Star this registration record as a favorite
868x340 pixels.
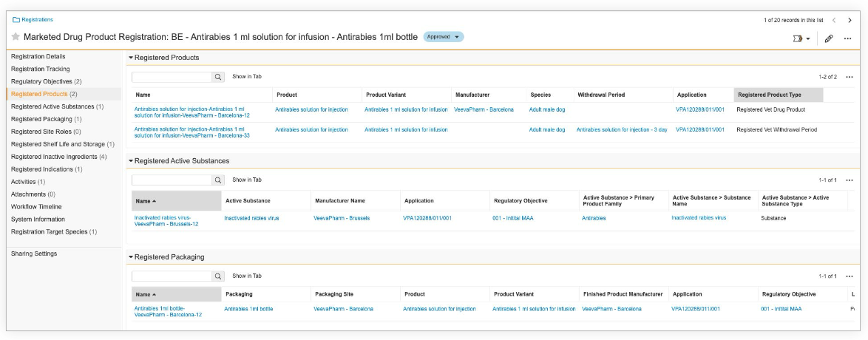(x=16, y=37)
